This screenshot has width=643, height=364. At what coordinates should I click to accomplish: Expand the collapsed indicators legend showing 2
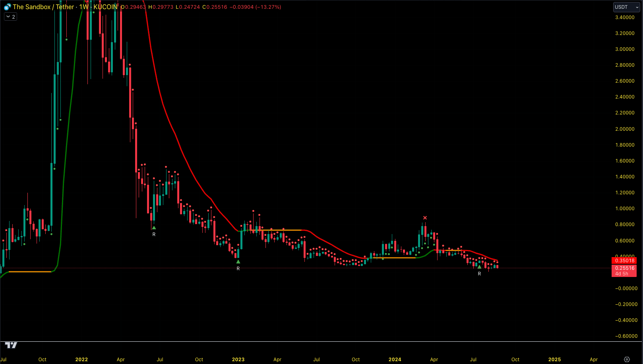(x=11, y=17)
